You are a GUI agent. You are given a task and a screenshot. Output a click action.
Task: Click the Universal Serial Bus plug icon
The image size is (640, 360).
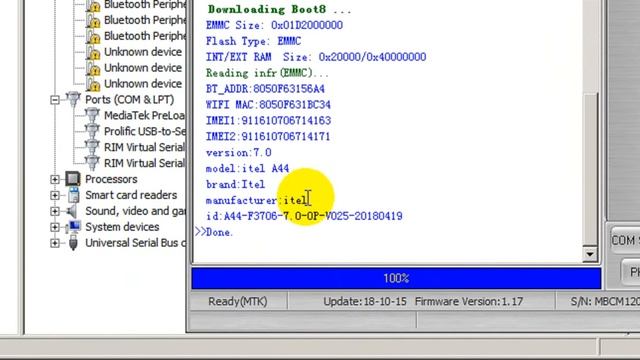[73, 243]
